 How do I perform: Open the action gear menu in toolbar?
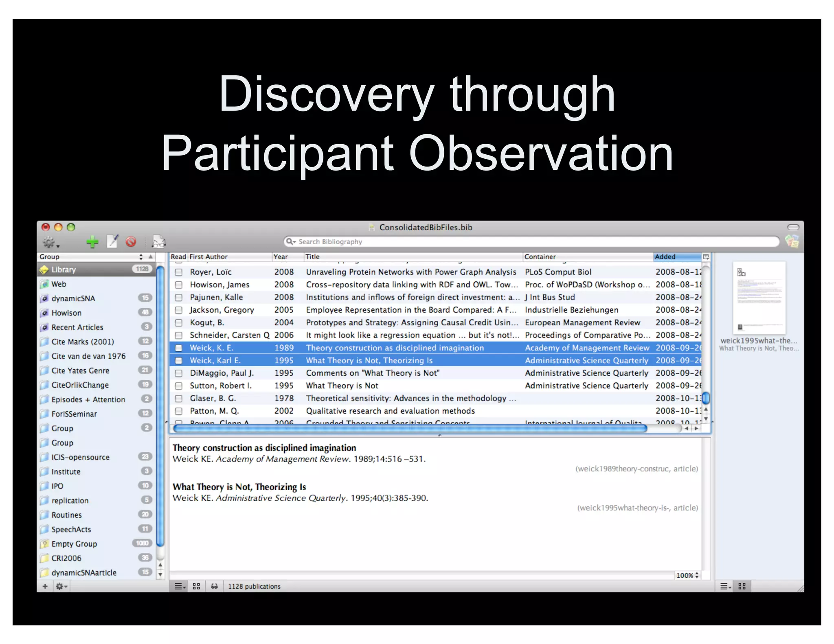[51, 242]
